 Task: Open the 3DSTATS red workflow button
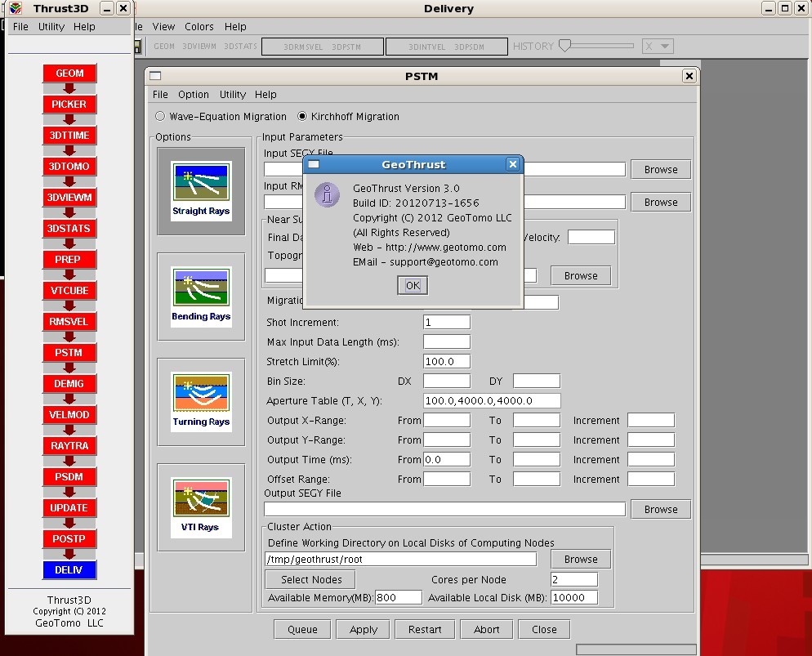tap(69, 228)
